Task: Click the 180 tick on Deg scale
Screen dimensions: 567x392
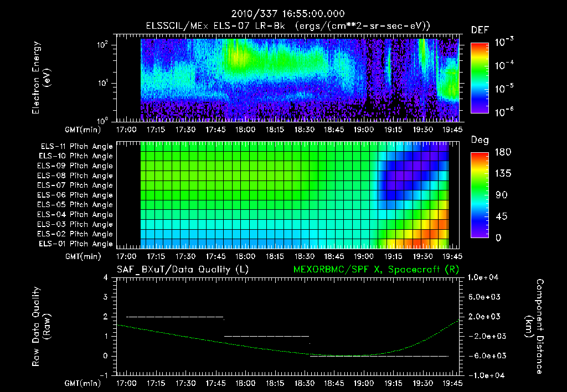Action: pos(503,152)
